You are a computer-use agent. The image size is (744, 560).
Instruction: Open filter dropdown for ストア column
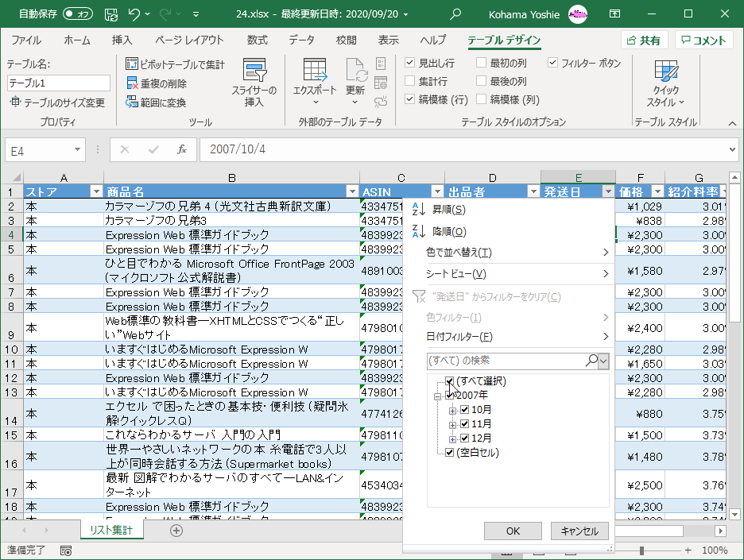96,191
